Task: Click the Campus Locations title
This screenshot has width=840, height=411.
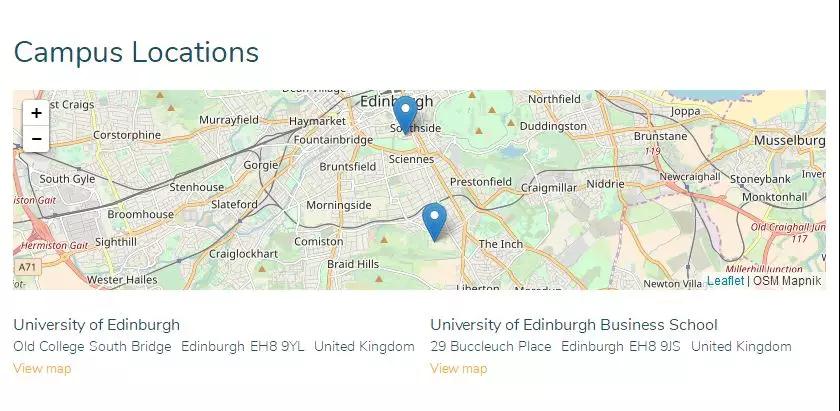Action: 136,53
